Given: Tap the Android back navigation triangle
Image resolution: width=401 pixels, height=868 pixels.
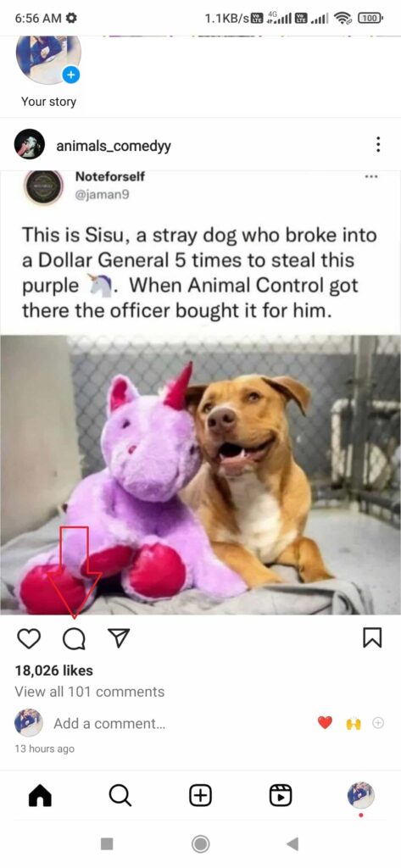Looking at the screenshot, I should [x=293, y=843].
